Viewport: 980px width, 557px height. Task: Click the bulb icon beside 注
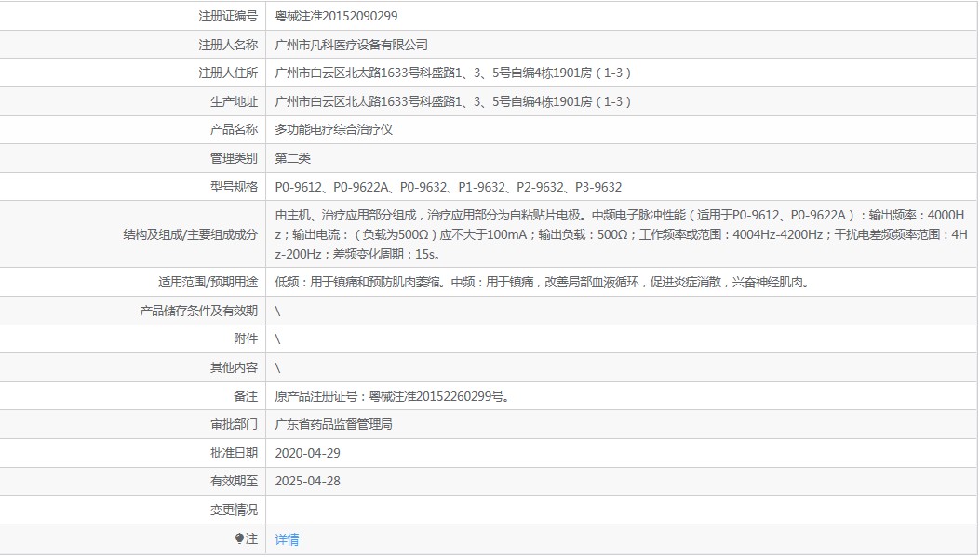pos(239,538)
